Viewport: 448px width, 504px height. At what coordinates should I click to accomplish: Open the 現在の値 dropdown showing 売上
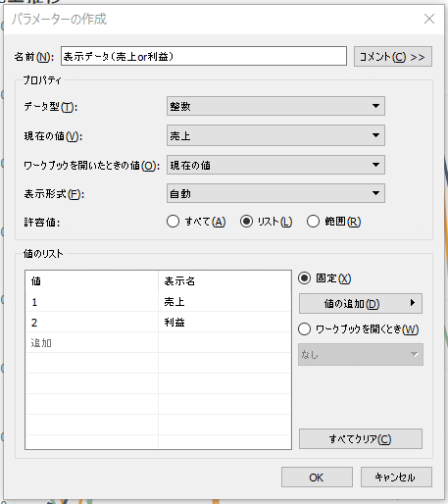point(275,135)
